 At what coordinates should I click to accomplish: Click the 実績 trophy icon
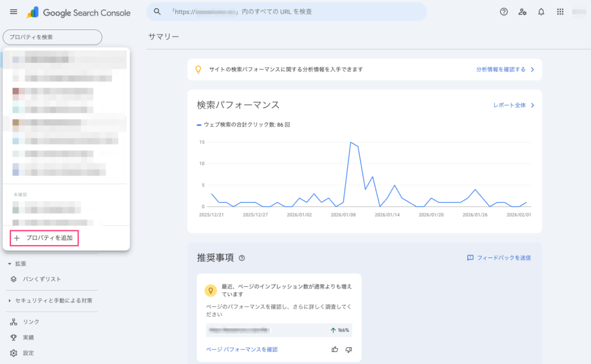(13, 337)
